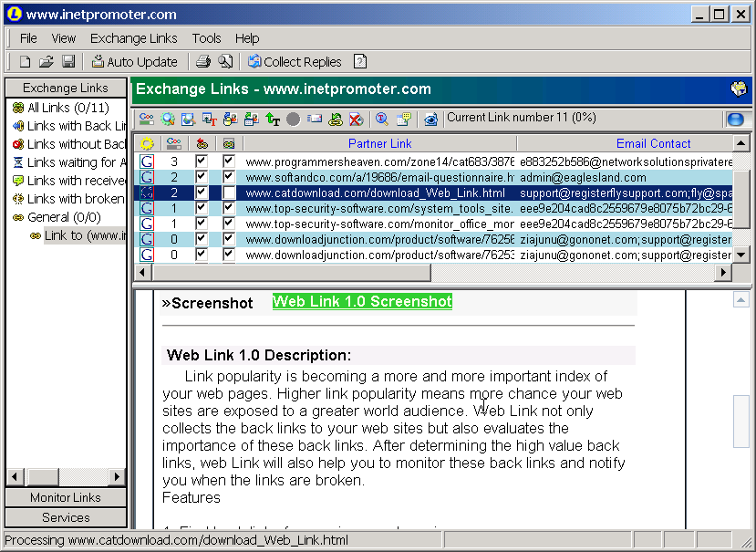Click the email card toolbar icon
Screen dimensions: 756x552
click(x=315, y=119)
